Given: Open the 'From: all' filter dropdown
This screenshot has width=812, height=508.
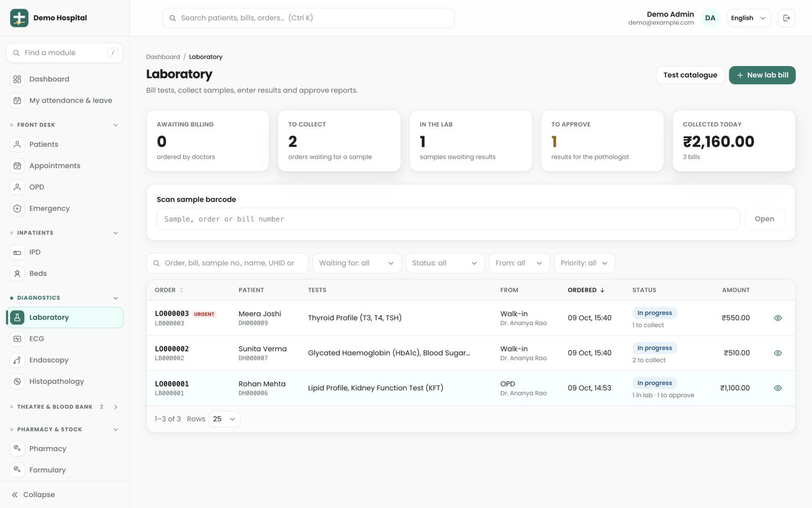Looking at the screenshot, I should 519,263.
